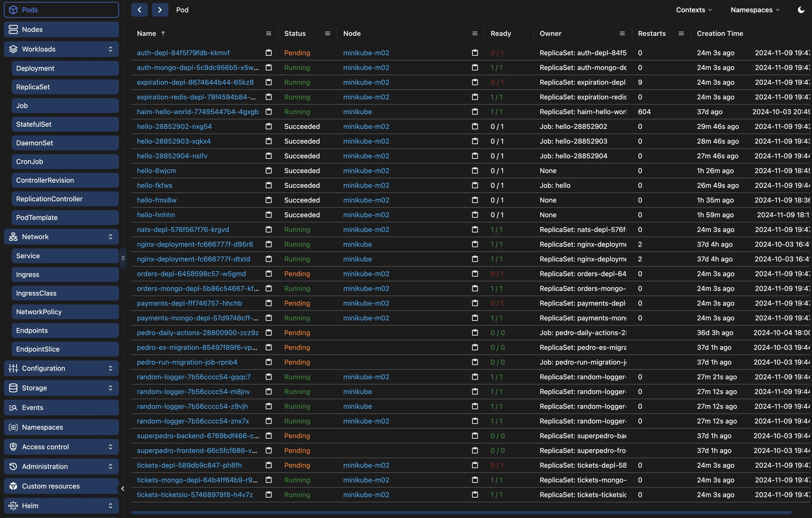The height and width of the screenshot is (518, 812).
Task: Toggle dark mode moon icon
Action: (801, 10)
